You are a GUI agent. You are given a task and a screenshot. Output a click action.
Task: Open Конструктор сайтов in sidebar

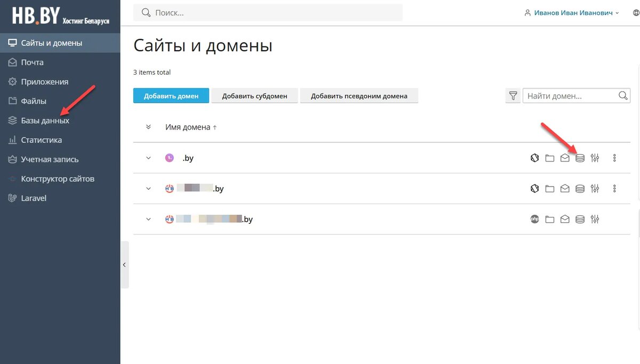pos(60,179)
